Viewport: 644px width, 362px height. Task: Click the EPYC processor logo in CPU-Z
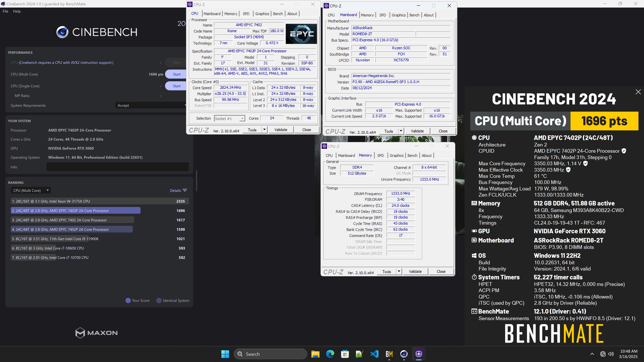301,34
